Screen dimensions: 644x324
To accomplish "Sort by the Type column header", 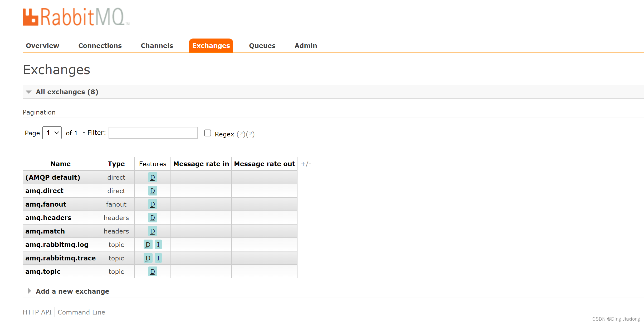I will 116,164.
